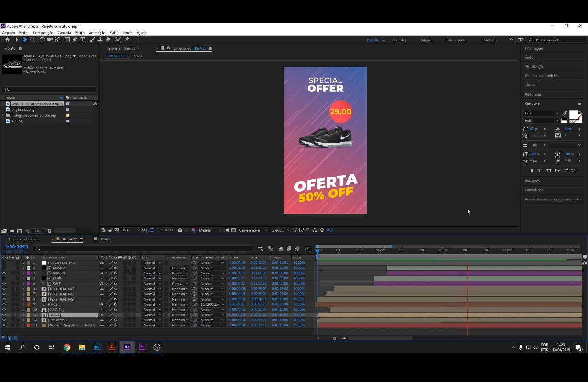Click the eyedropper in Caractere panel
588x382 pixels.
tap(564, 114)
